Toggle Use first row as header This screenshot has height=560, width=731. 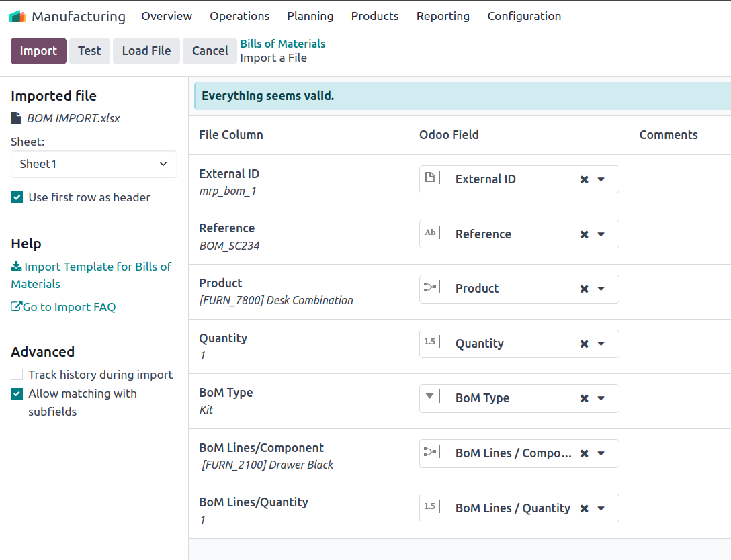[17, 197]
